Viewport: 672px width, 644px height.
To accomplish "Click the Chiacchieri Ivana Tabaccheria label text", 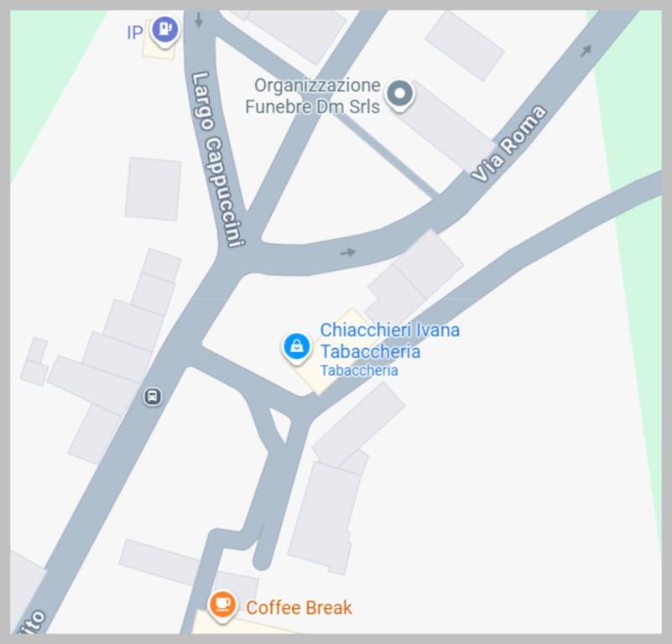I will coord(389,340).
